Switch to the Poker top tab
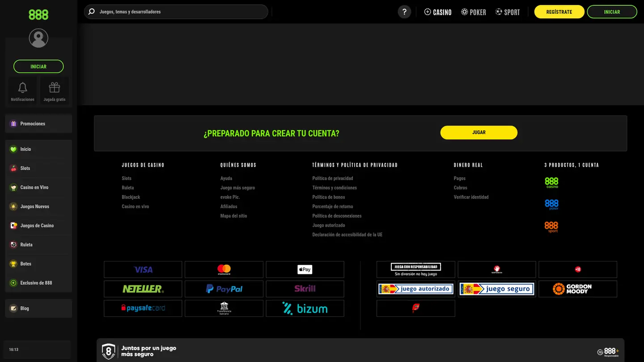The height and width of the screenshot is (362, 644). click(x=474, y=12)
